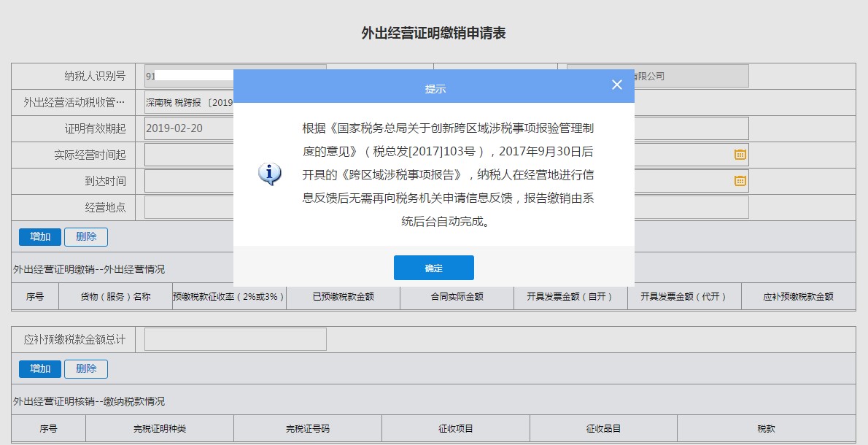Focus the 实际经营时间起 input field

tap(188, 155)
